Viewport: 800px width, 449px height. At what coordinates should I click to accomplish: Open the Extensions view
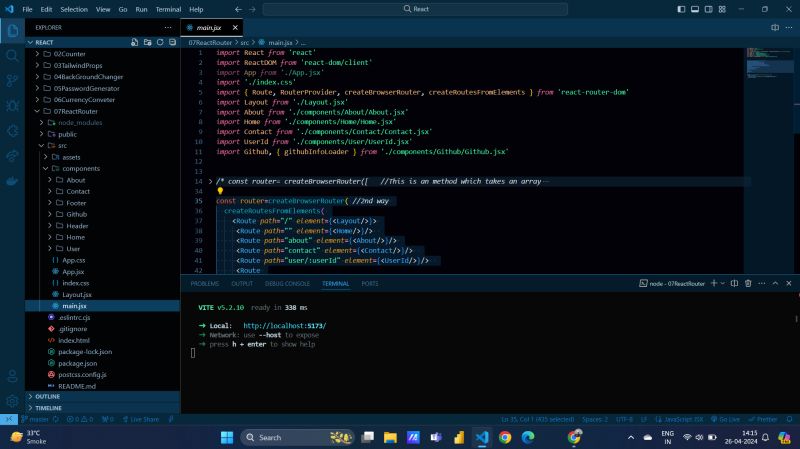coord(12,131)
